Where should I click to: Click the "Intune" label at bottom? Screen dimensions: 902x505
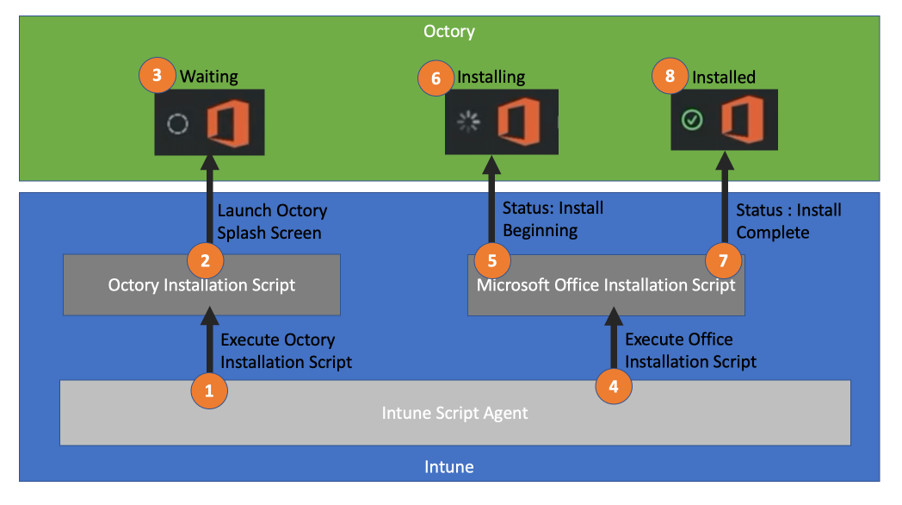pyautogui.click(x=449, y=466)
